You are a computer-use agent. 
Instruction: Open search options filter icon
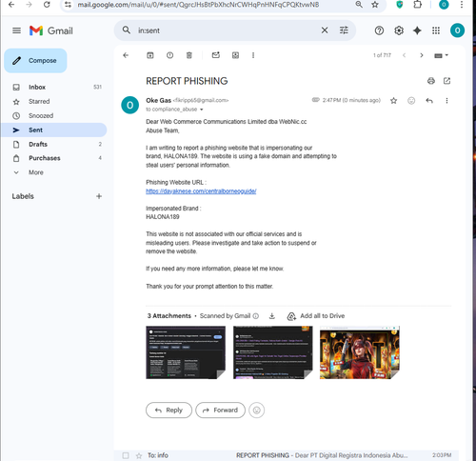[344, 30]
